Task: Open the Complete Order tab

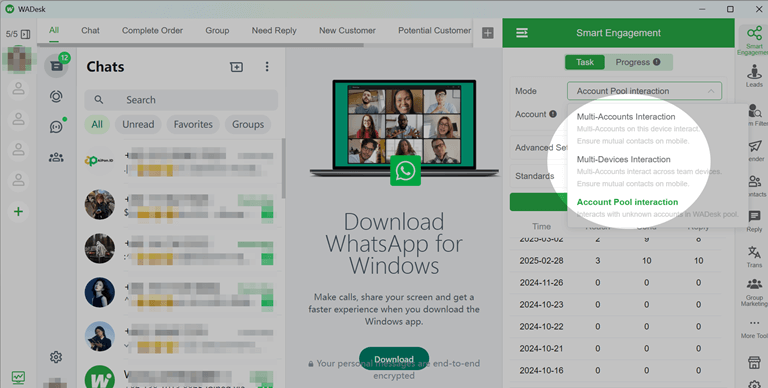Action: point(152,30)
